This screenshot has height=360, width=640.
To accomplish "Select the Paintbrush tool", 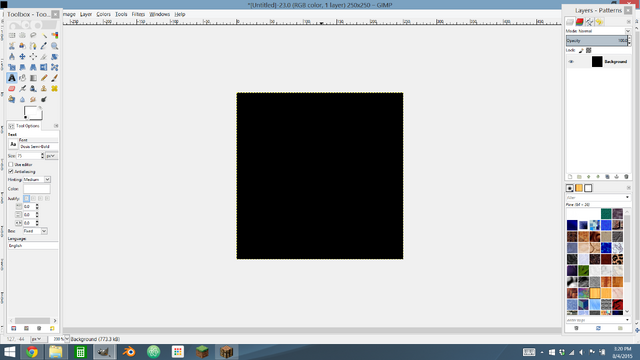I will pos(54,78).
